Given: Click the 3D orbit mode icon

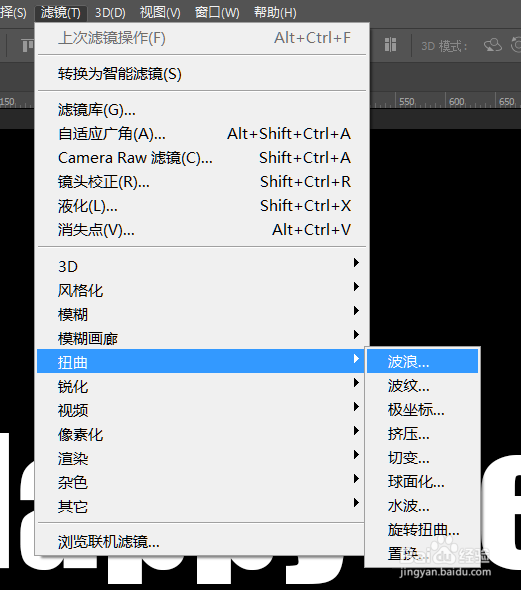Looking at the screenshot, I should coord(493,45).
